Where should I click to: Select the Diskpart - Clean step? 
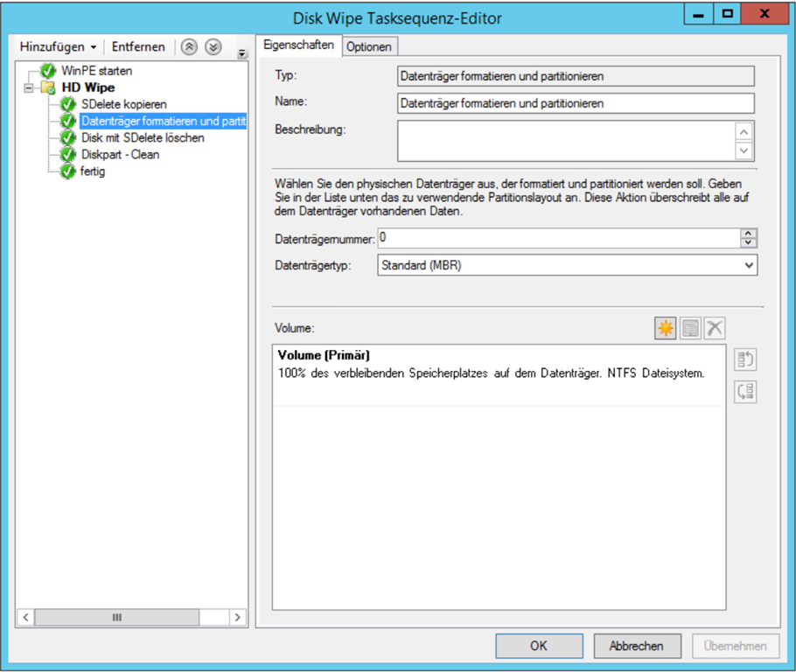pyautogui.click(x=120, y=155)
